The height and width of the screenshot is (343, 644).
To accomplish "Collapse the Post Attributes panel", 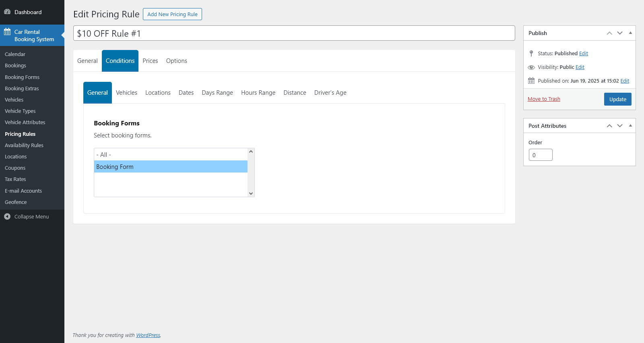I will [x=630, y=126].
